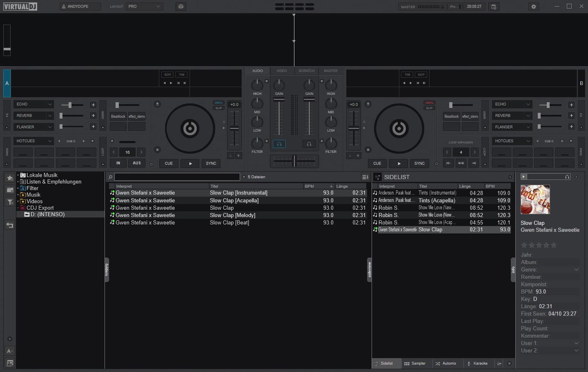Click the filter funnel icon in sidebar

10,202
